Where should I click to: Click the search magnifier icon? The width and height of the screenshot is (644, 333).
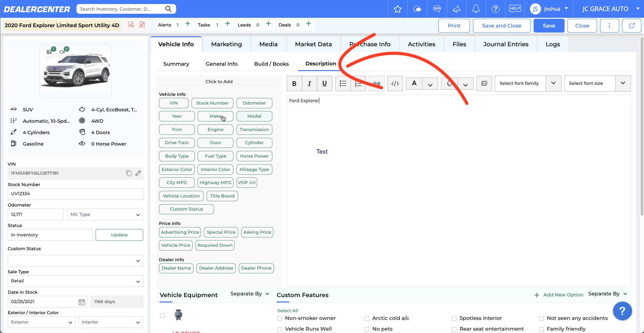click(168, 9)
